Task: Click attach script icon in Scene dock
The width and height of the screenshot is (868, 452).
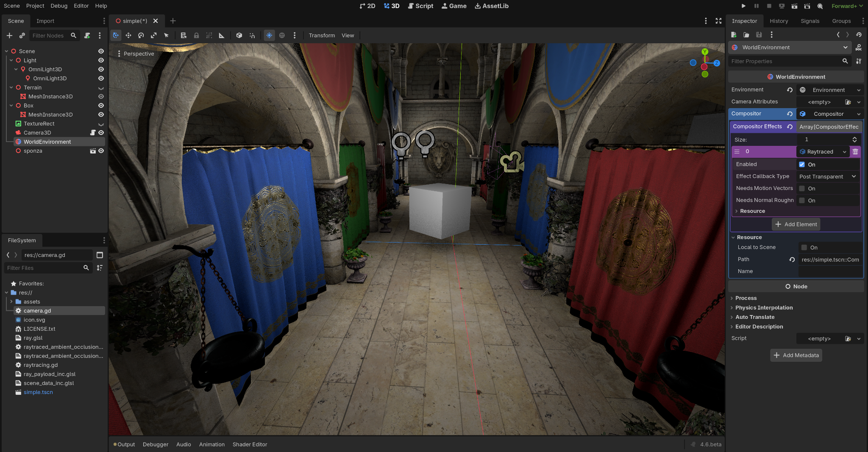Action: click(87, 36)
